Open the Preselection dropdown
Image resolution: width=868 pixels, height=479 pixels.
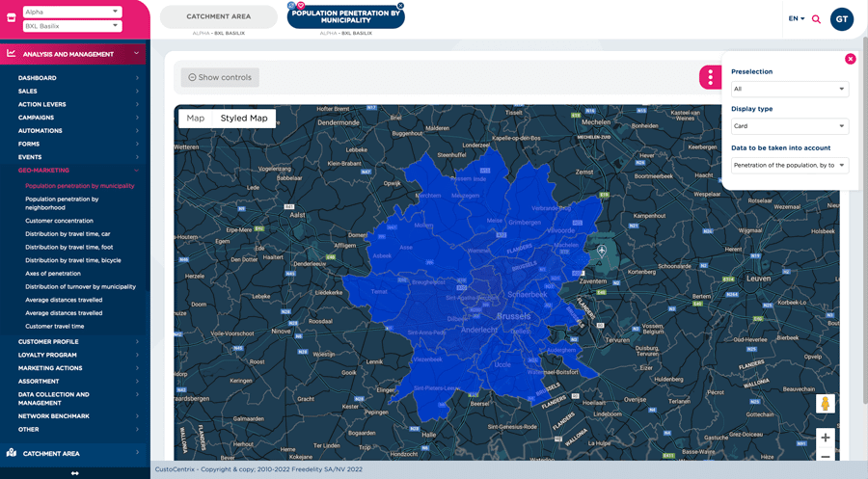[789, 89]
